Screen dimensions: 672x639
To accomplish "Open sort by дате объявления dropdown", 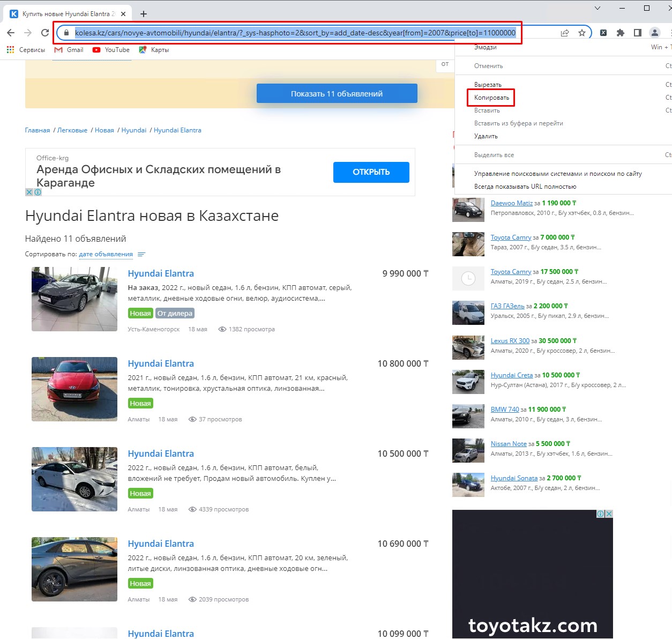I will (x=106, y=254).
